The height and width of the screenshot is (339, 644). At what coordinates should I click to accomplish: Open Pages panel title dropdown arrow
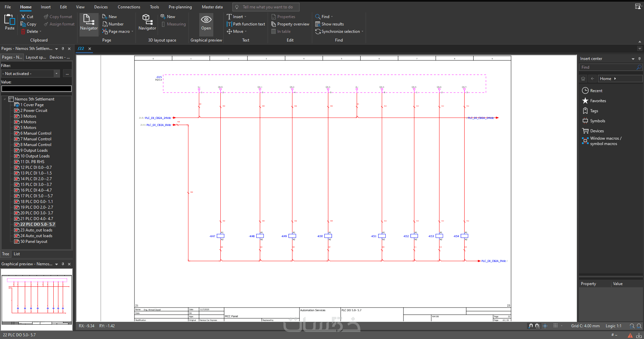point(56,49)
